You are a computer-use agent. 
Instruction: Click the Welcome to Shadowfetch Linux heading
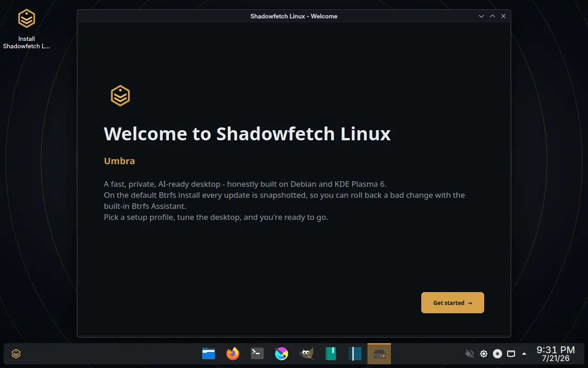247,134
